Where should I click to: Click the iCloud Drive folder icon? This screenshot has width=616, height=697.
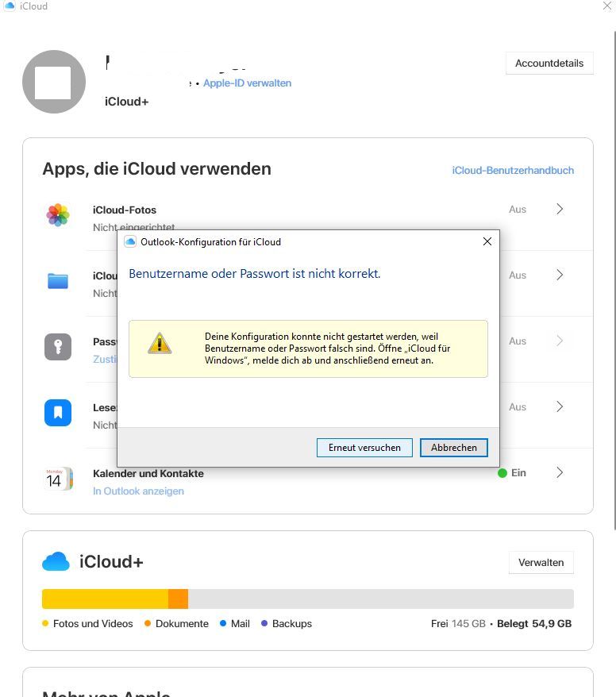click(x=58, y=280)
